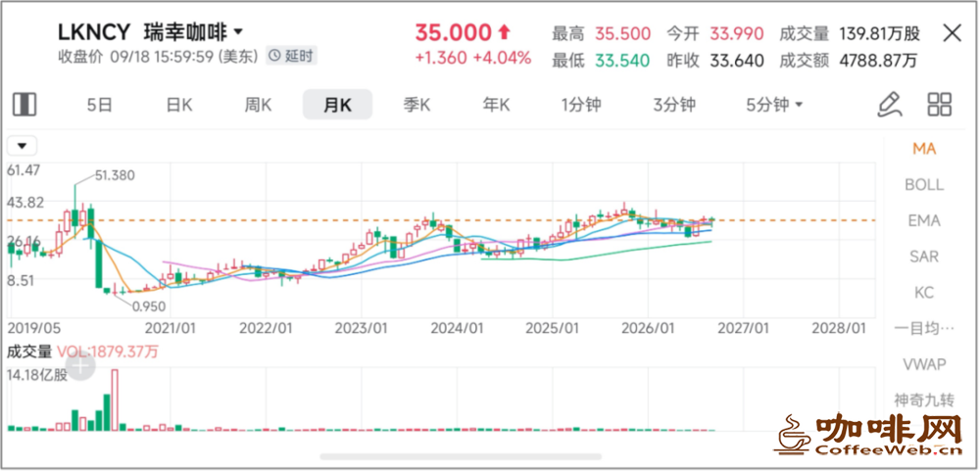The image size is (980, 471).
Task: Click the 收盘价 09/18 timestamp text
Action: tap(158, 56)
